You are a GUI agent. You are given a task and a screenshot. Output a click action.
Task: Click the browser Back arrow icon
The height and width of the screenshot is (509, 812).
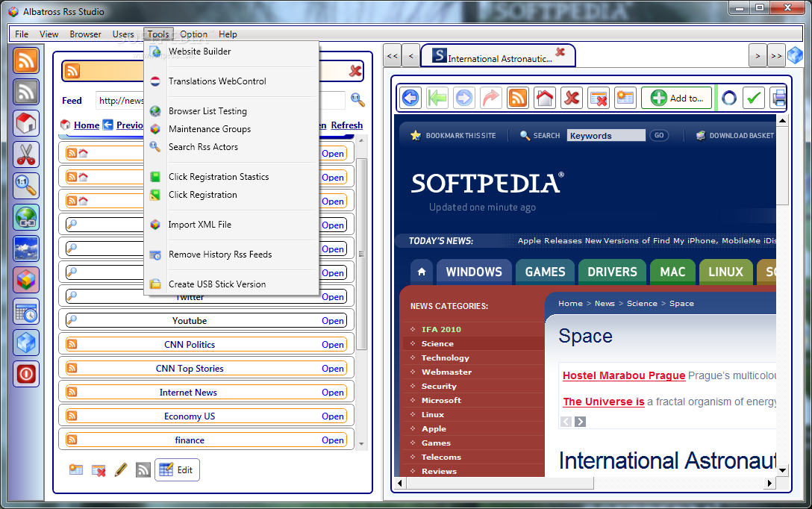410,97
